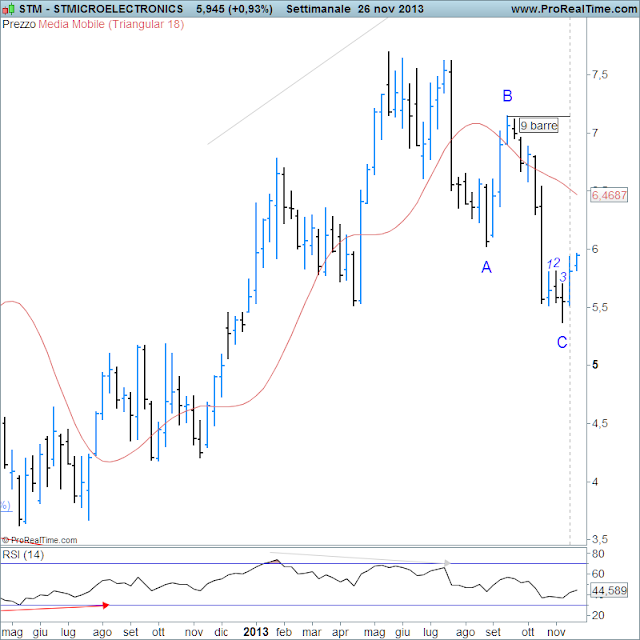Screen dimensions: 640x640
Task: Click the red arrow marker in RSI panel
Action: [106, 605]
